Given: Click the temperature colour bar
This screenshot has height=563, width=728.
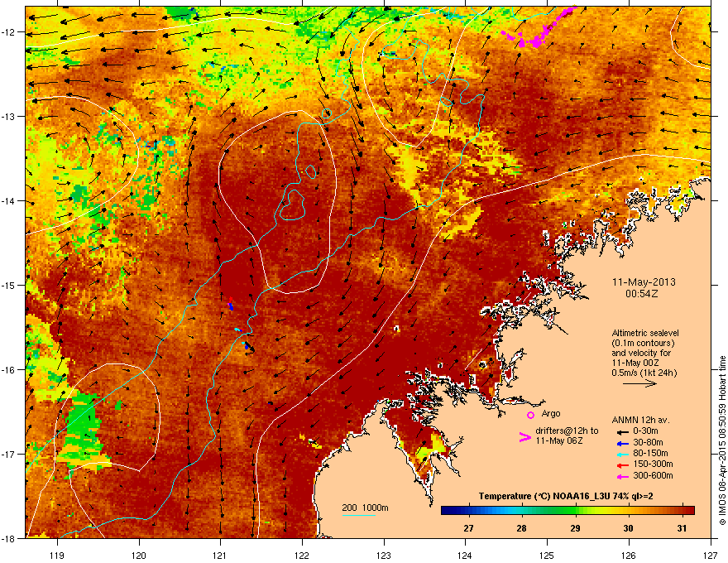Looking at the screenshot, I should coord(568,510).
